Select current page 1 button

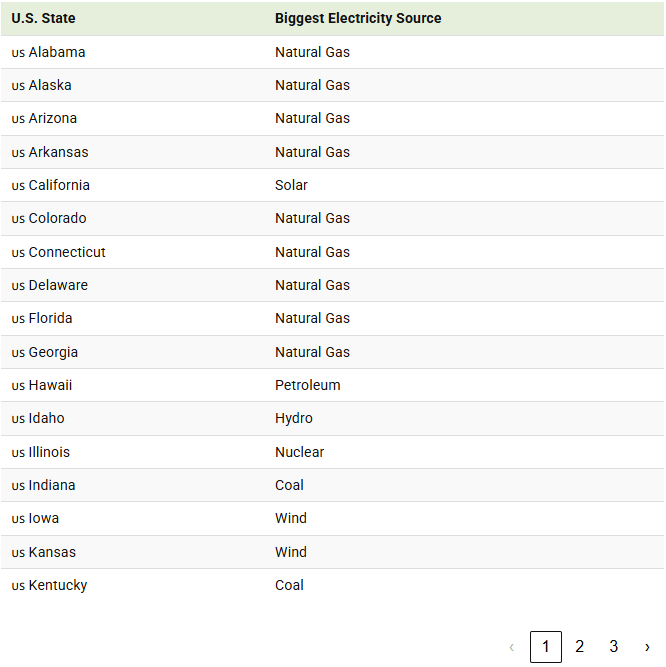pyautogui.click(x=545, y=647)
